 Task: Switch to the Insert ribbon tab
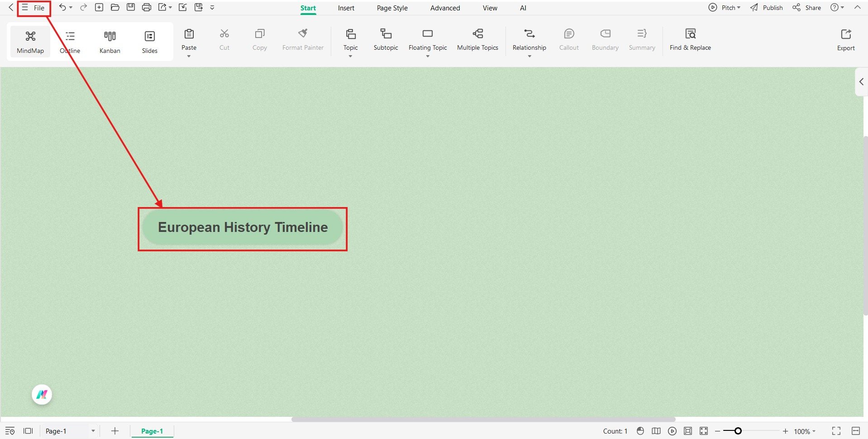(346, 8)
